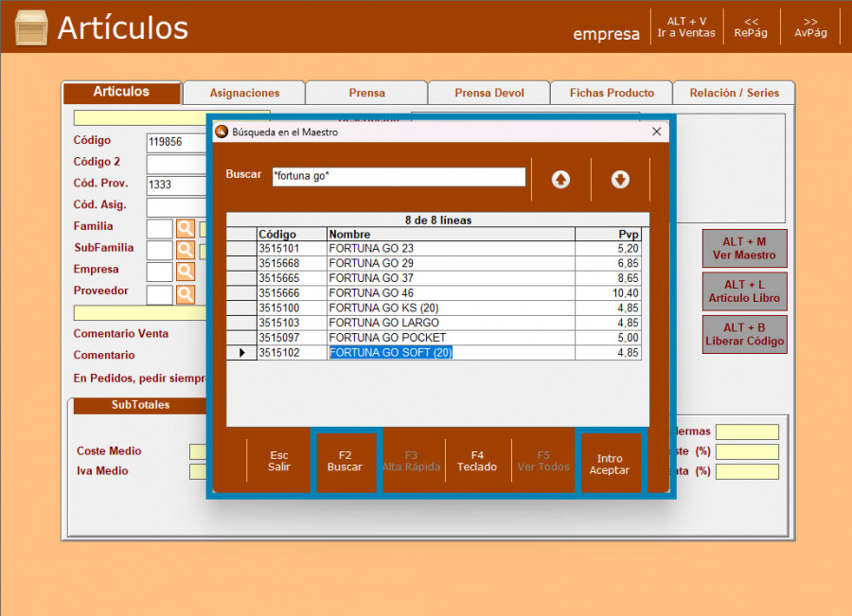
Task: Click ALT + V Ir a Ventas
Action: (x=686, y=26)
